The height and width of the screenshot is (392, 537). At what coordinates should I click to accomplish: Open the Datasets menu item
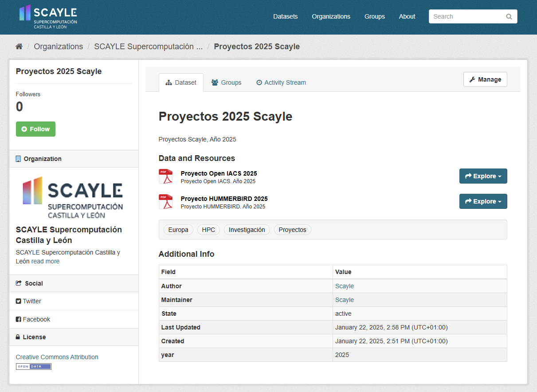286,16
